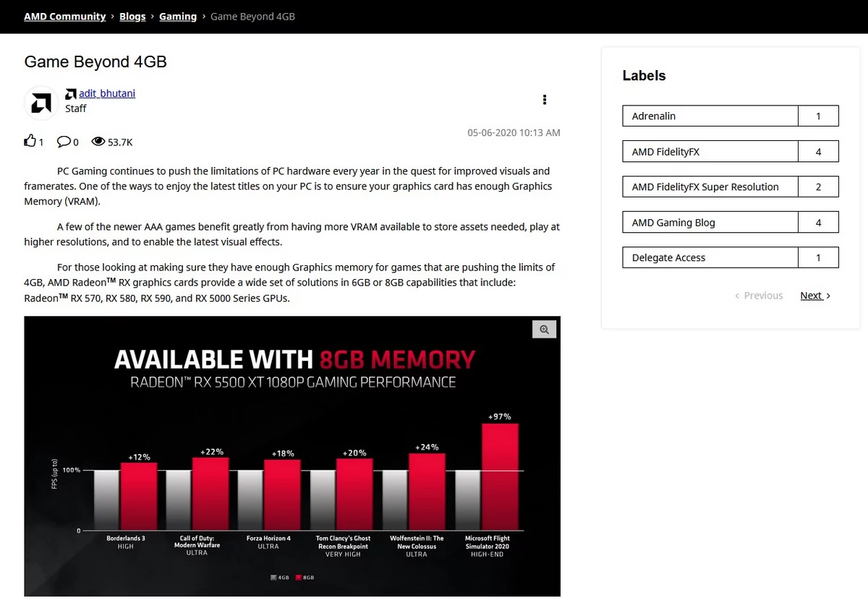Click author avatar with AMD logo
This screenshot has width=868, height=611.
(x=41, y=103)
